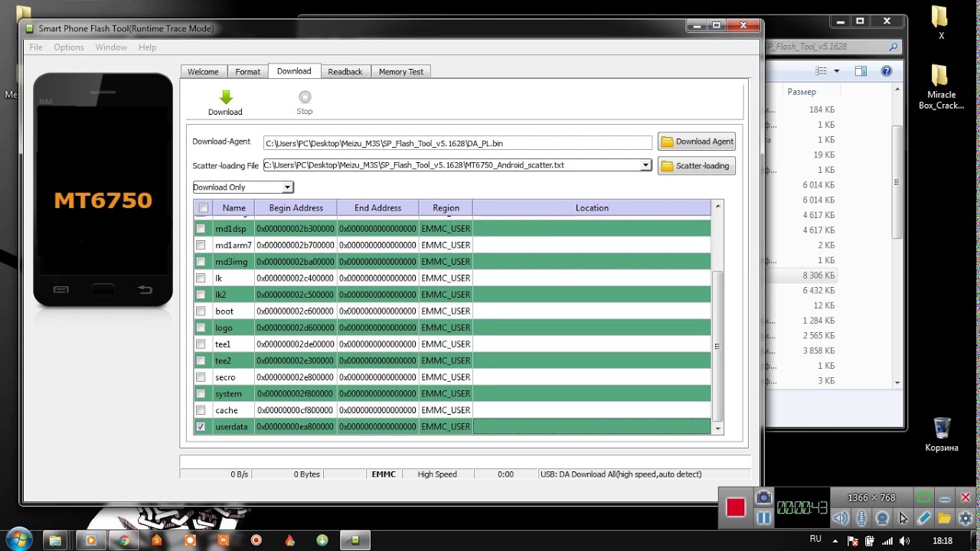Check the tee1 partition checkbox
This screenshot has width=980, height=551.
point(201,344)
